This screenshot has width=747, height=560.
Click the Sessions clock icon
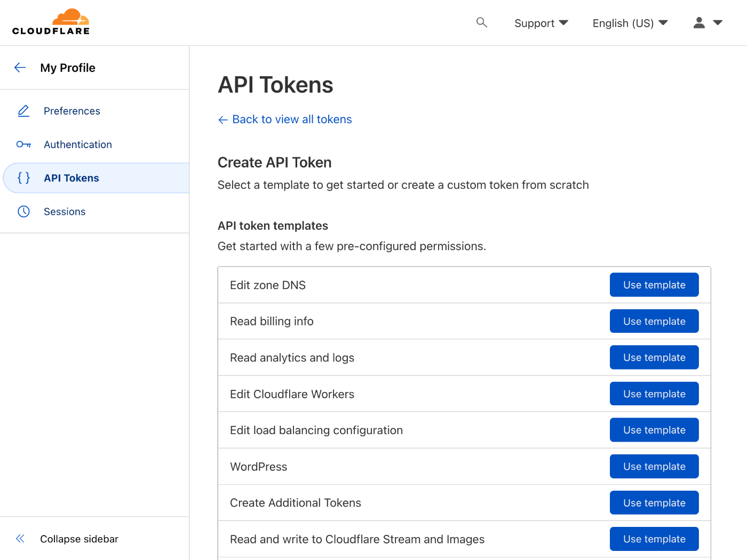23,212
